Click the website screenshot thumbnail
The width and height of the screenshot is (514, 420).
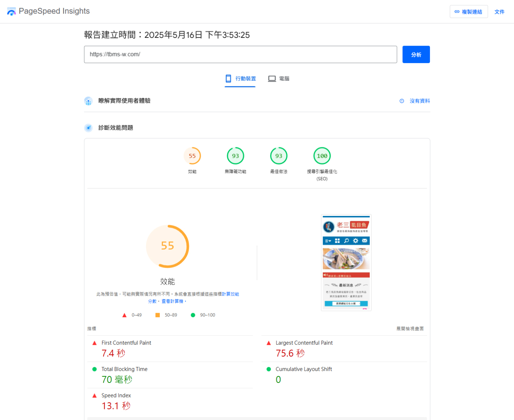pyautogui.click(x=346, y=262)
